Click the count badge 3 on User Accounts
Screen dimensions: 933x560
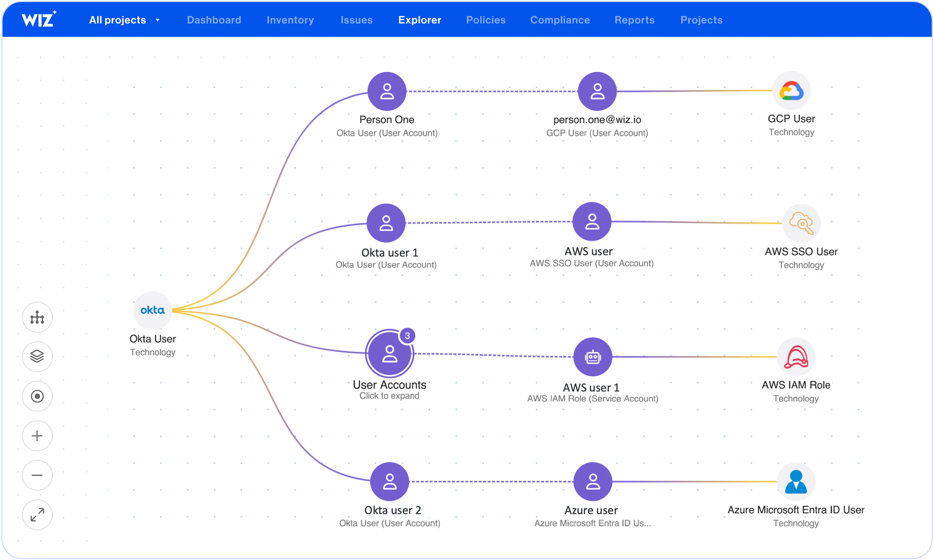coord(407,336)
